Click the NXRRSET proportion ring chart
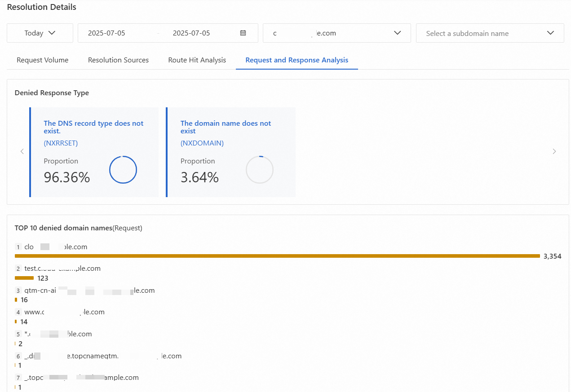This screenshot has width=571, height=392. [x=123, y=170]
